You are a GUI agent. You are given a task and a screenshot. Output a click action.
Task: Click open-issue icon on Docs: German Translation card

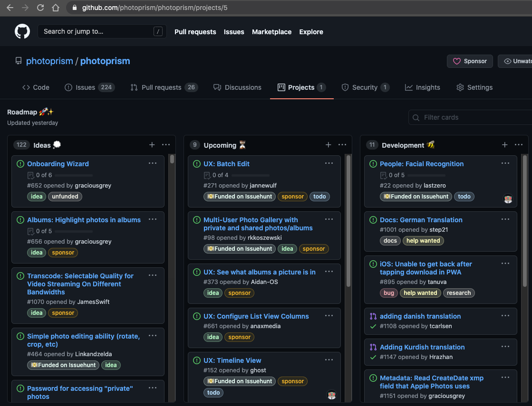coord(373,220)
